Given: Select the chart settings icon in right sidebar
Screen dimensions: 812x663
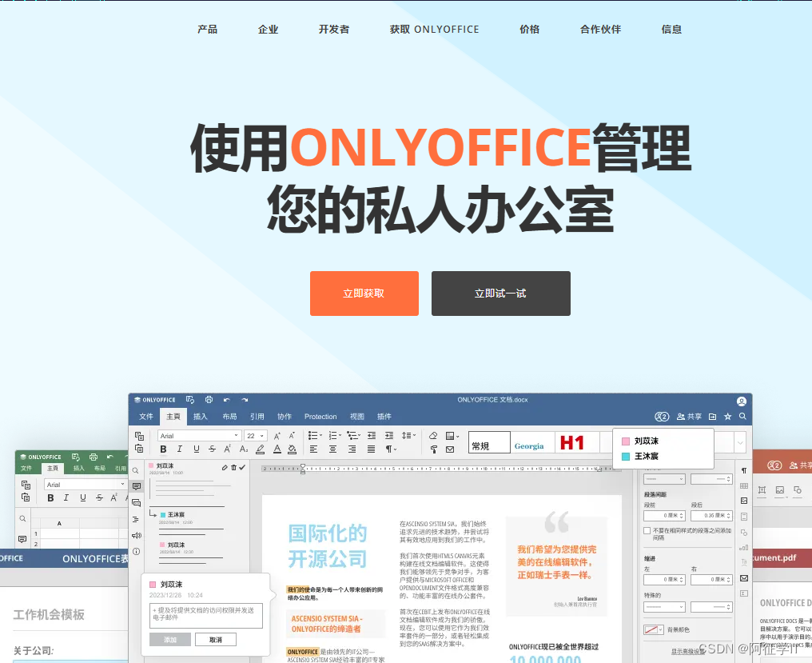Looking at the screenshot, I should pyautogui.click(x=744, y=547).
